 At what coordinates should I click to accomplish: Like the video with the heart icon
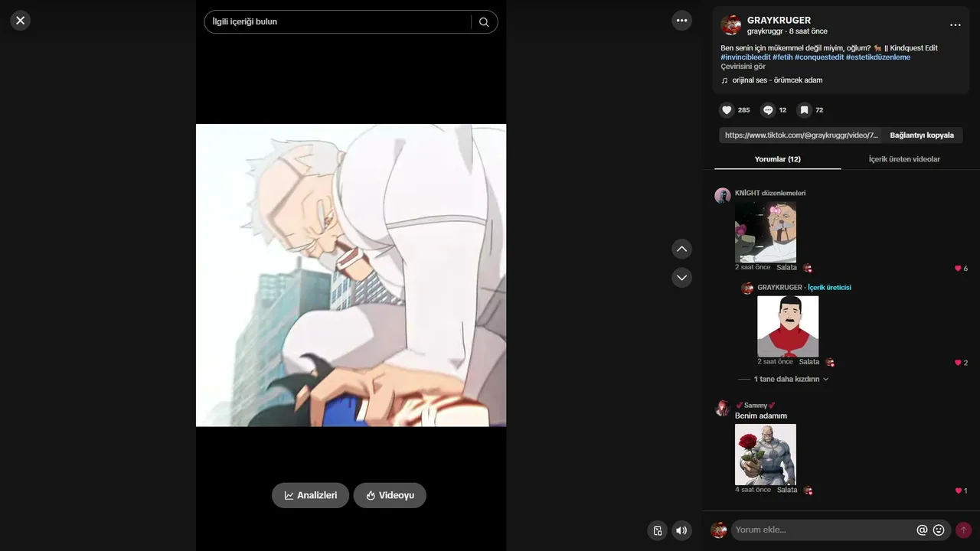pos(727,110)
